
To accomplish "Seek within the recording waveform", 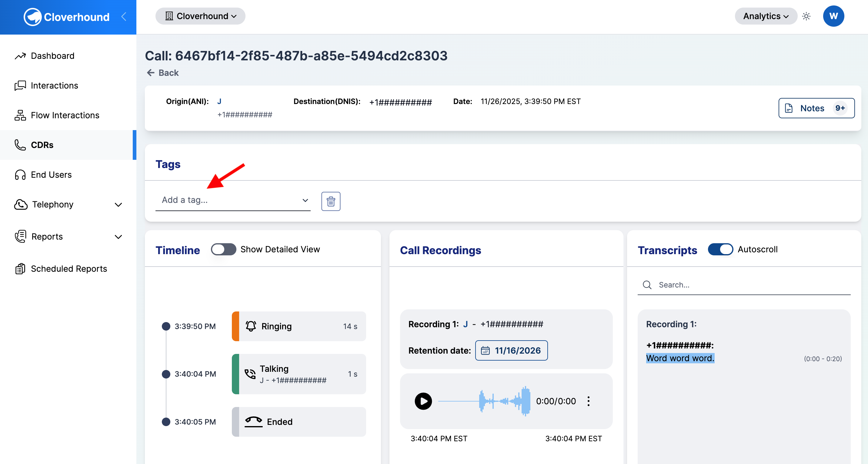I will tap(484, 401).
